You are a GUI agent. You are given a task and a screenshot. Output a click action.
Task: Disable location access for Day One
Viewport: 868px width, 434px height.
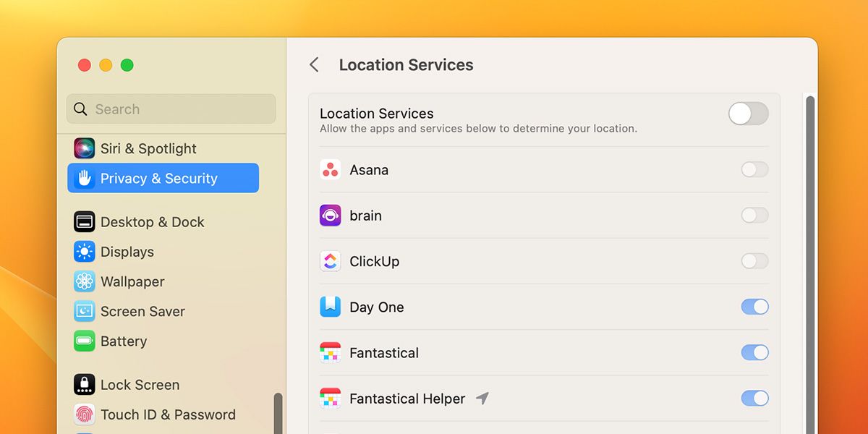[754, 307]
